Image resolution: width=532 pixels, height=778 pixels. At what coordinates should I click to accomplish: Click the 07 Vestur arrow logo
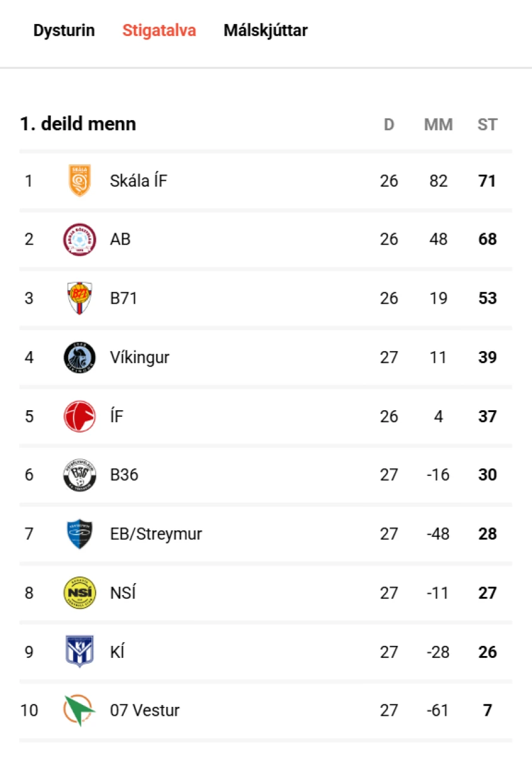click(80, 710)
